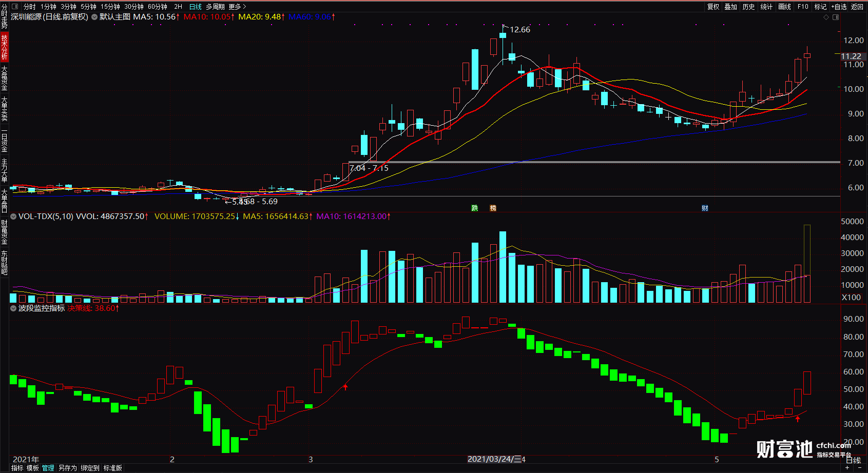Click the plus zoom icon bottom right

pyautogui.click(x=847, y=467)
